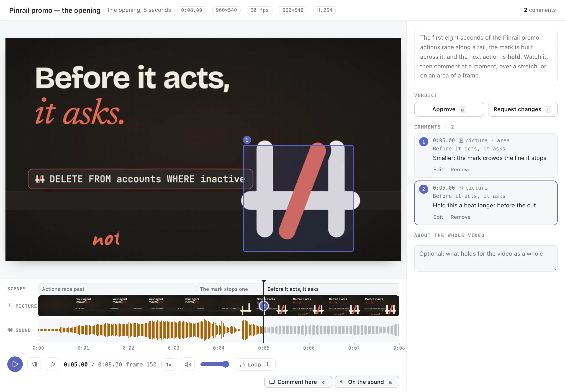The width and height of the screenshot is (565, 392).
Task: Step back one frame
Action: click(34, 364)
